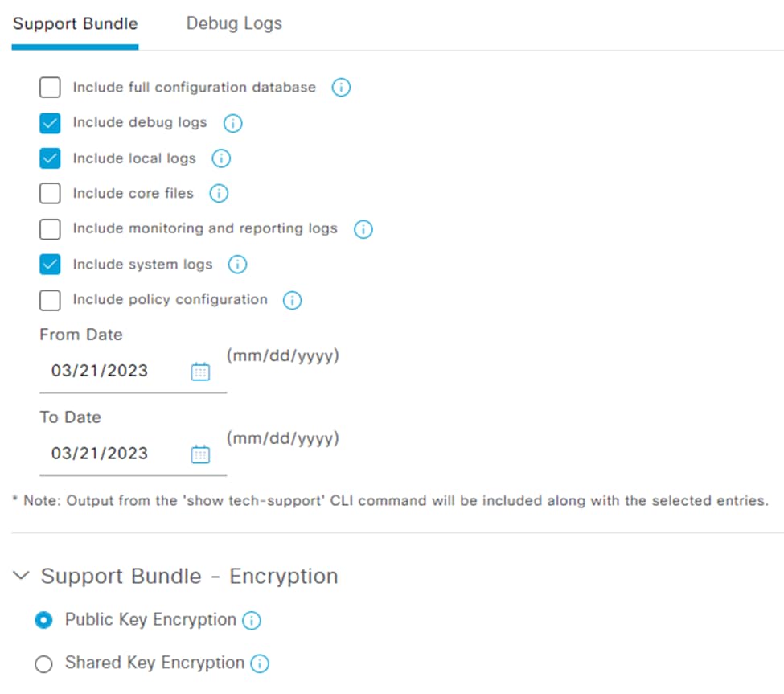784x694 pixels.
Task: Disable Include system logs checkbox
Action: coord(50,265)
